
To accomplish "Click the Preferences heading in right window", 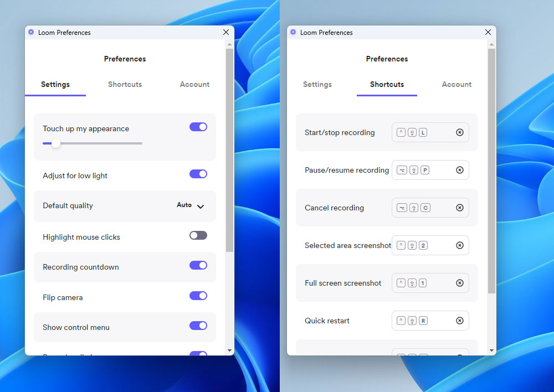I will tap(387, 59).
